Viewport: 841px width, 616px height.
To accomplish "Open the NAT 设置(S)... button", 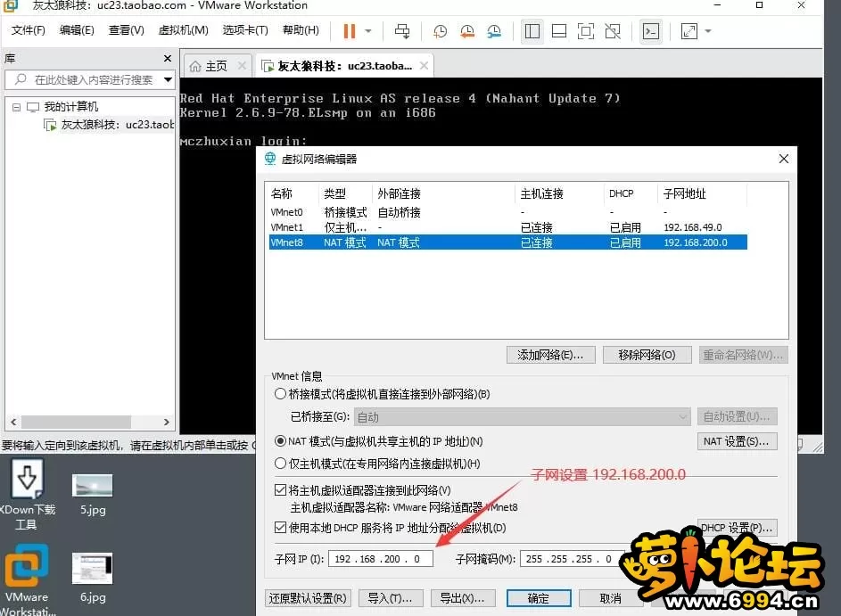I will coord(737,441).
